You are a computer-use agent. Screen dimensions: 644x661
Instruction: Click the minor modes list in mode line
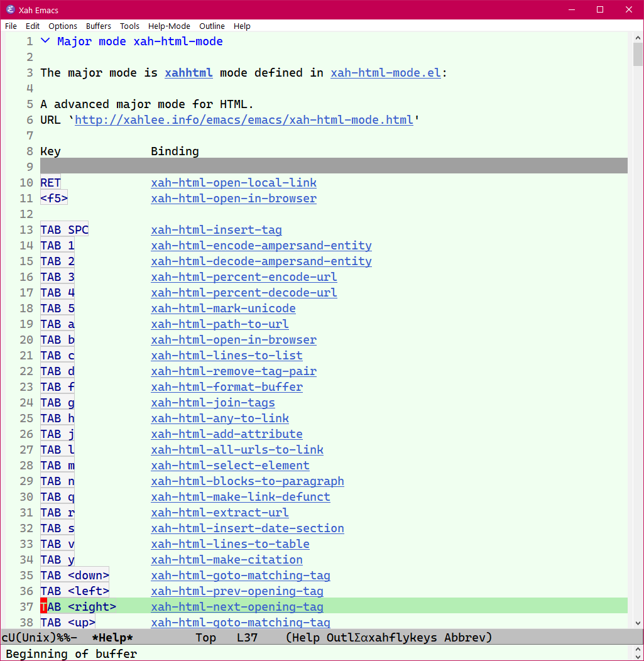[388, 638]
